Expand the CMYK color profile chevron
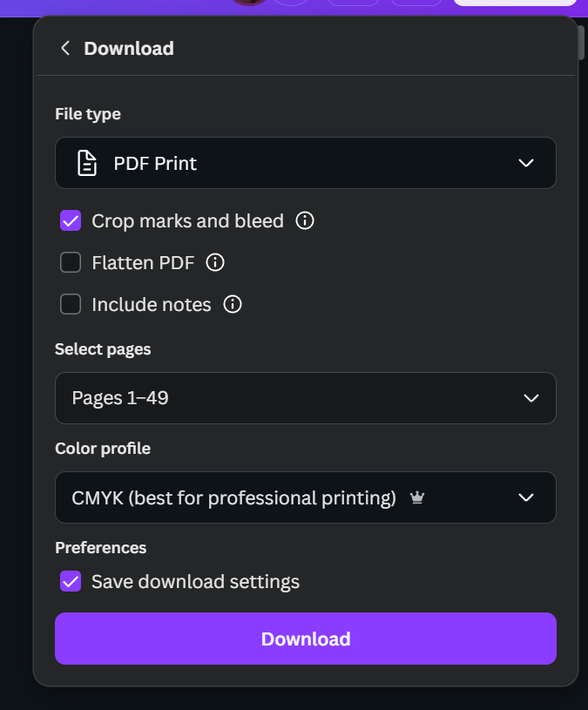 525,497
